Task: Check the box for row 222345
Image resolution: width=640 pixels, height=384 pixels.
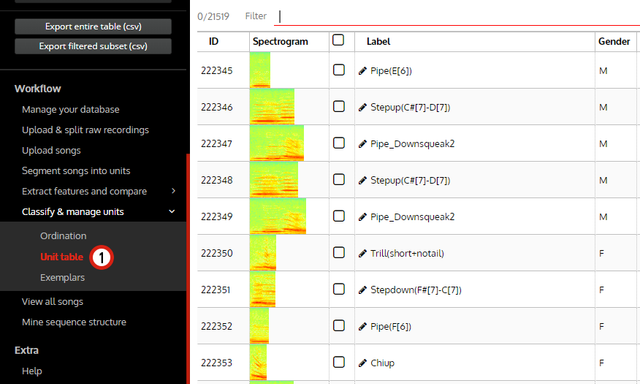Action: coord(339,70)
